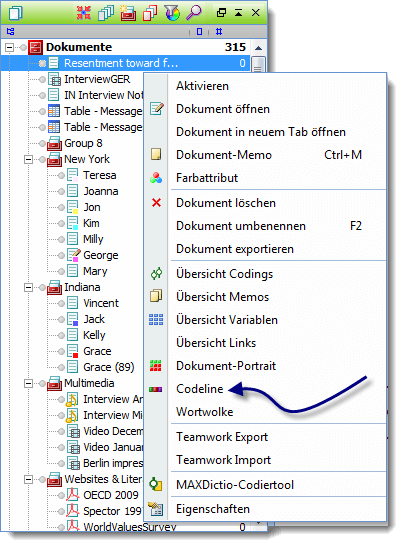Select the 'Resentment toward f…' document row
Image resolution: width=403 pixels, height=547 pixels.
click(x=126, y=63)
